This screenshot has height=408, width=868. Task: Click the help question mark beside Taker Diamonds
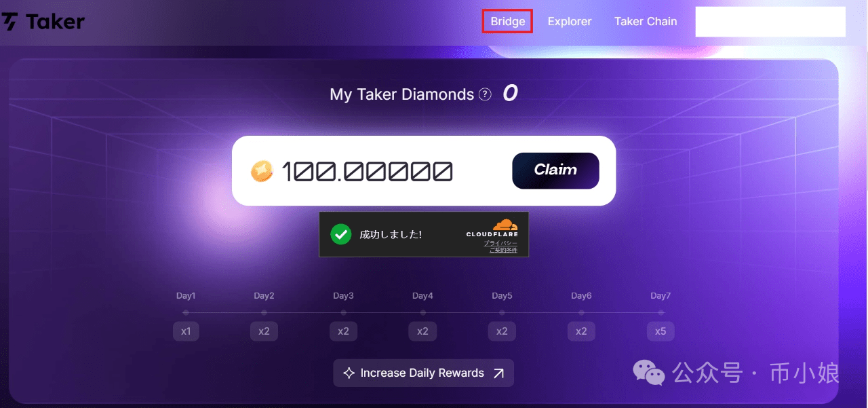point(485,95)
